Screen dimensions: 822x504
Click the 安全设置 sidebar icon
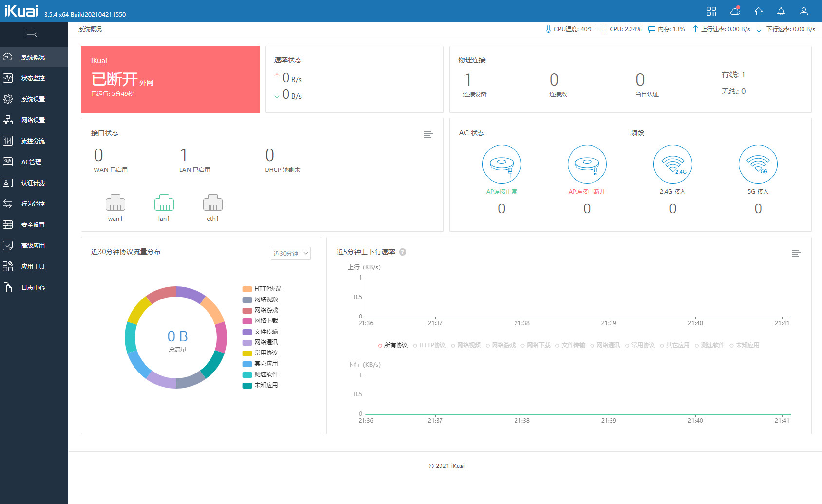(8, 224)
